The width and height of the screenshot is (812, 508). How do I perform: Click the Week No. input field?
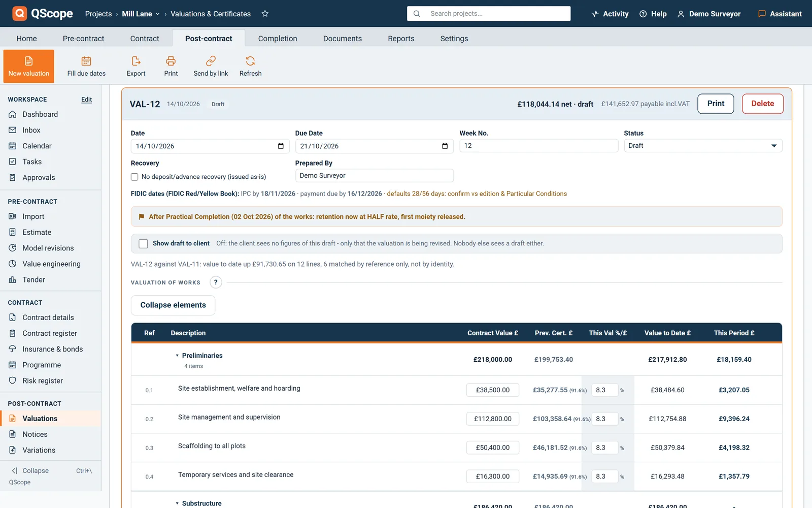[x=539, y=146]
